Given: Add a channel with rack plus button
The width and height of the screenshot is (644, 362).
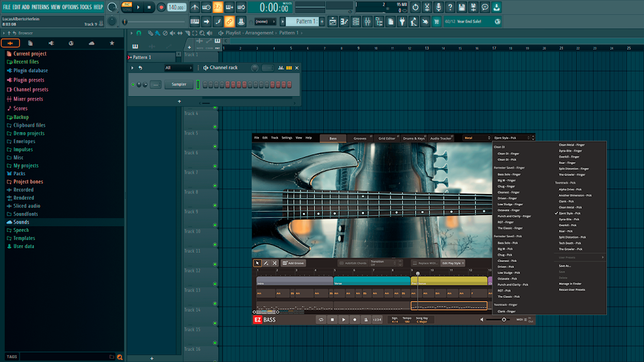Looking at the screenshot, I should [x=179, y=101].
